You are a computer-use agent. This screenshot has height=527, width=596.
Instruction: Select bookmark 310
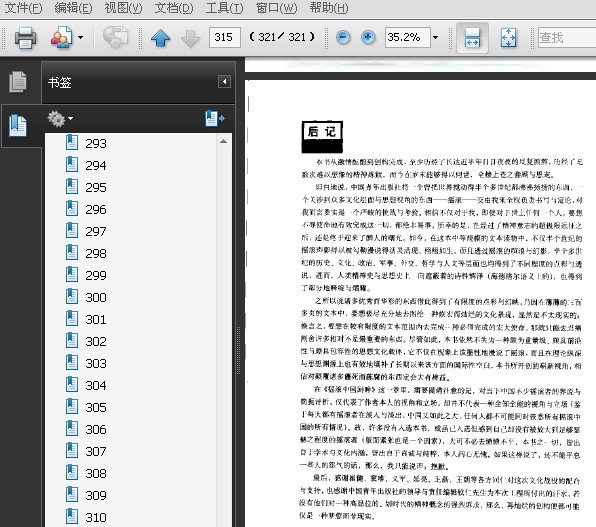tap(96, 517)
